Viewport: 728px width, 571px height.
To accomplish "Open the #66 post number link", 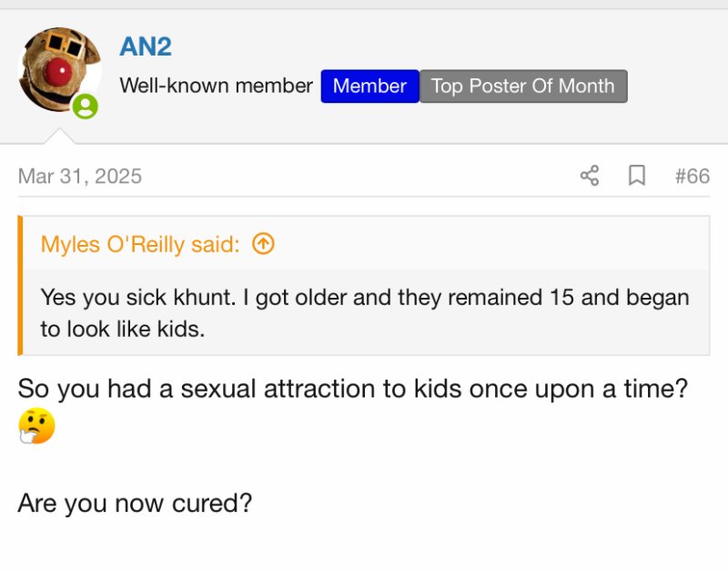I will [x=692, y=176].
